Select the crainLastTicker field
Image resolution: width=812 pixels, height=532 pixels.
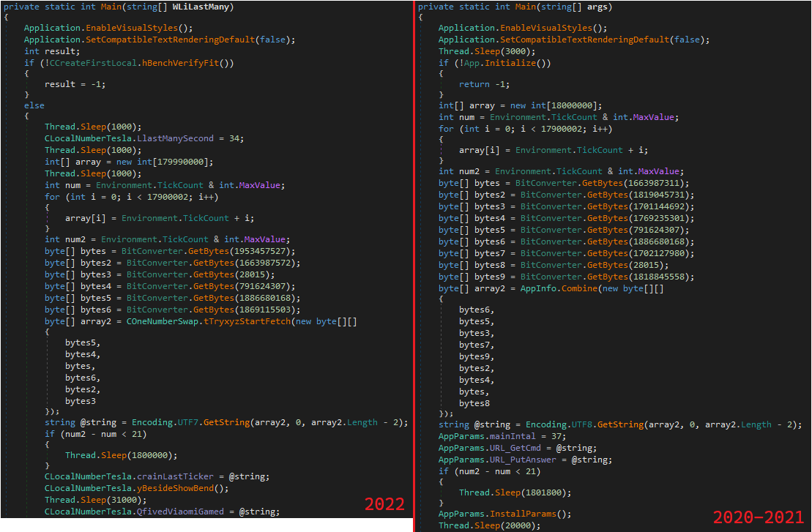pos(175,476)
